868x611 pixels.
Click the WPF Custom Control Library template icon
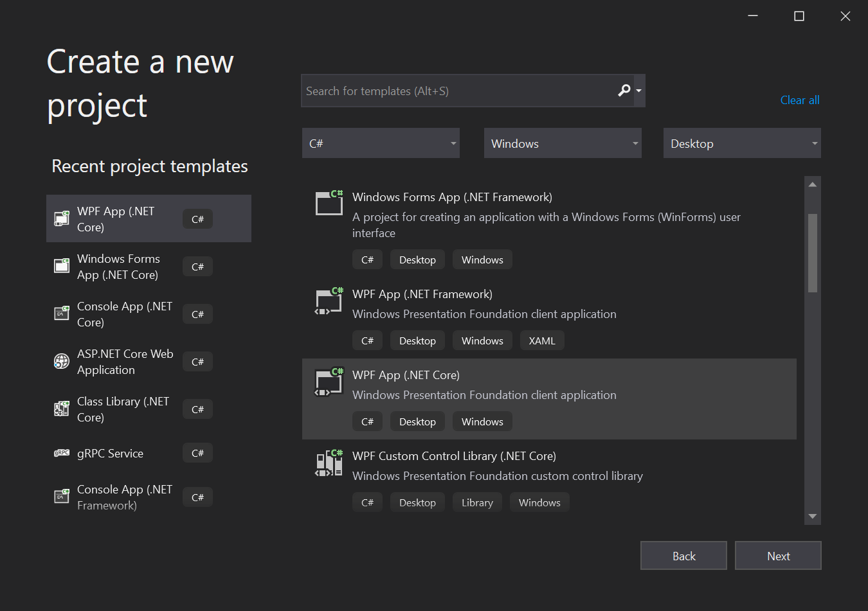(x=329, y=463)
